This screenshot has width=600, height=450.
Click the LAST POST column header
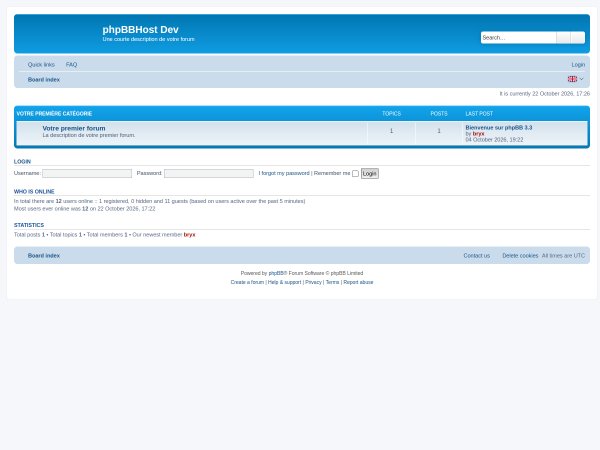coord(479,114)
